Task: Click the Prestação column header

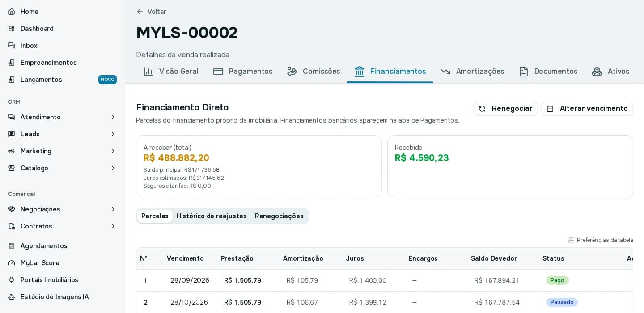Action: (x=237, y=258)
